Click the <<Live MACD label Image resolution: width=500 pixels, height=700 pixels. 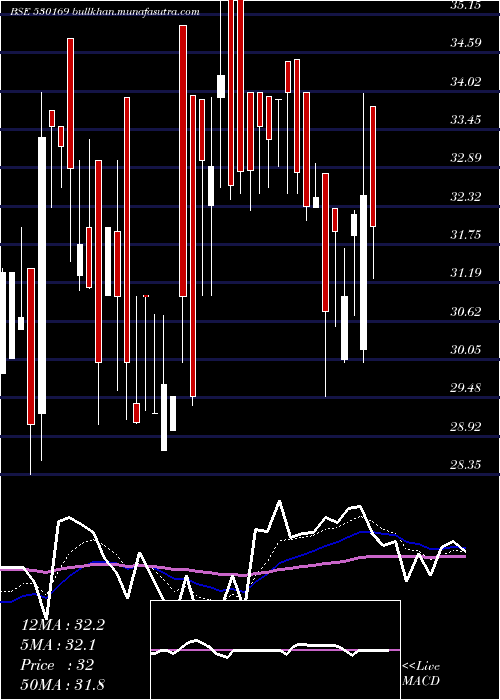pyautogui.click(x=421, y=674)
